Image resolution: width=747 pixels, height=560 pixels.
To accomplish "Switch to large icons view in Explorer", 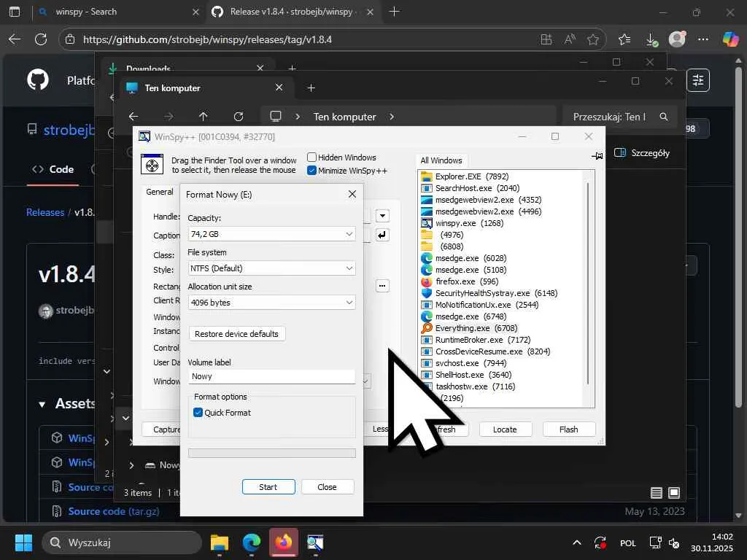I will pos(674,493).
